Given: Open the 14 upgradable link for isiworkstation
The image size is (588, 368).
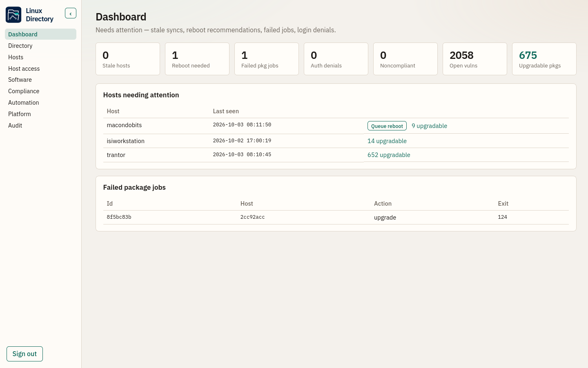Looking at the screenshot, I should (x=387, y=141).
